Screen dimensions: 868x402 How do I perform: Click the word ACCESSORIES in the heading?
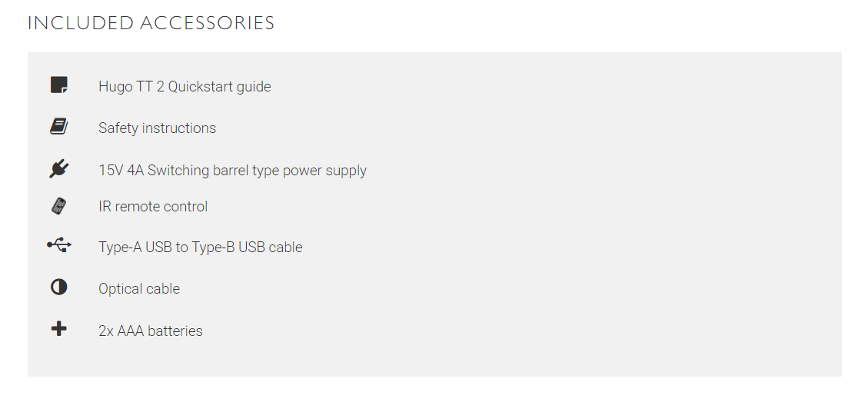click(208, 23)
